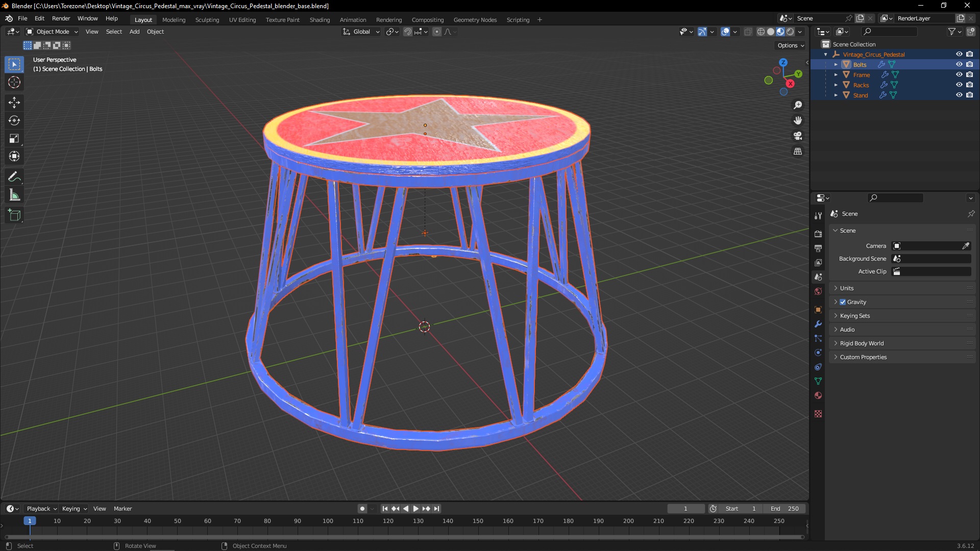Switch to the Shading workspace tab
980x551 pixels.
[320, 20]
